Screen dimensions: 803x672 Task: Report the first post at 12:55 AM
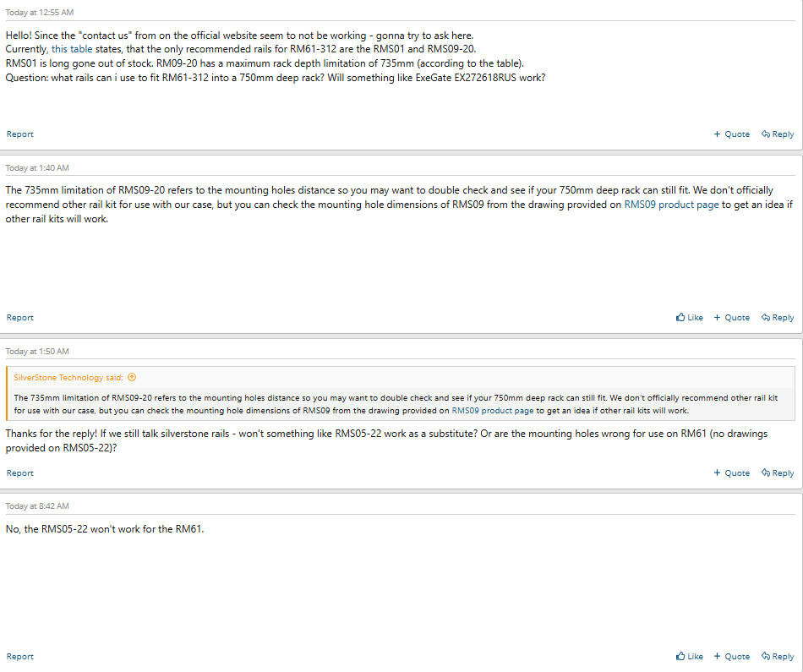point(20,134)
